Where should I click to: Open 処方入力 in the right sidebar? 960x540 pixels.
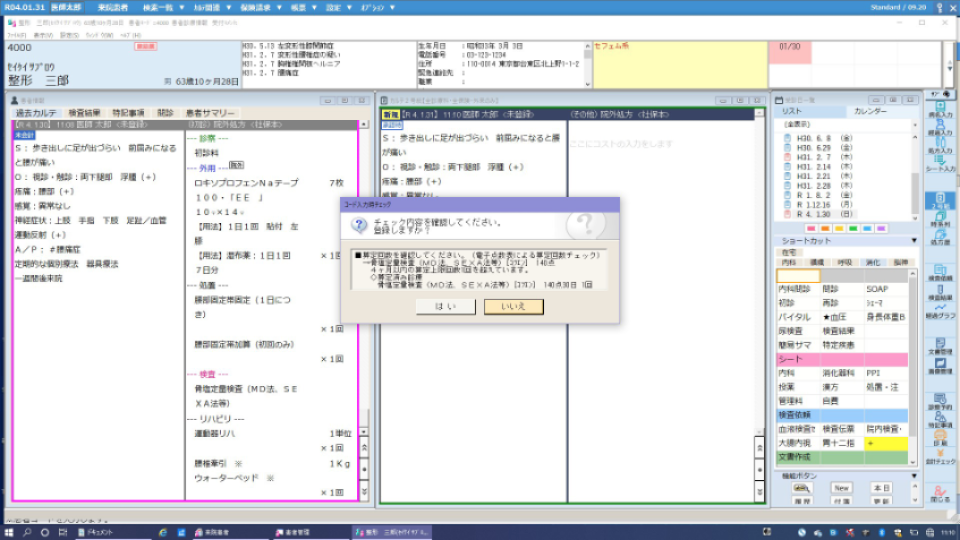pyautogui.click(x=940, y=142)
